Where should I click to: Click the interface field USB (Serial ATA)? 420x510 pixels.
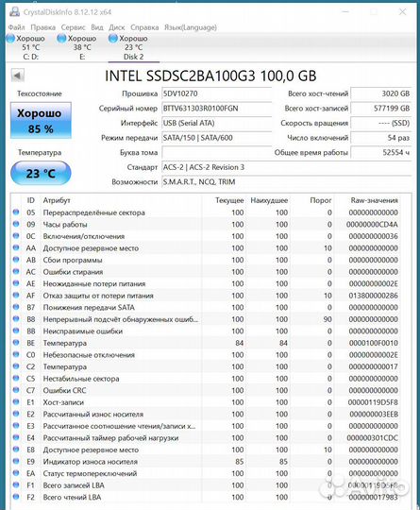point(216,123)
